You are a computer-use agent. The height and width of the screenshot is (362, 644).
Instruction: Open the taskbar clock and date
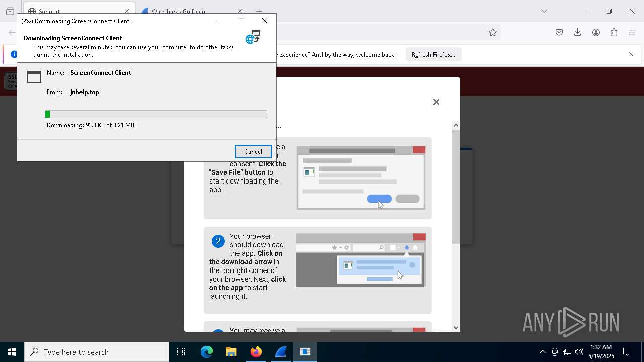601,352
